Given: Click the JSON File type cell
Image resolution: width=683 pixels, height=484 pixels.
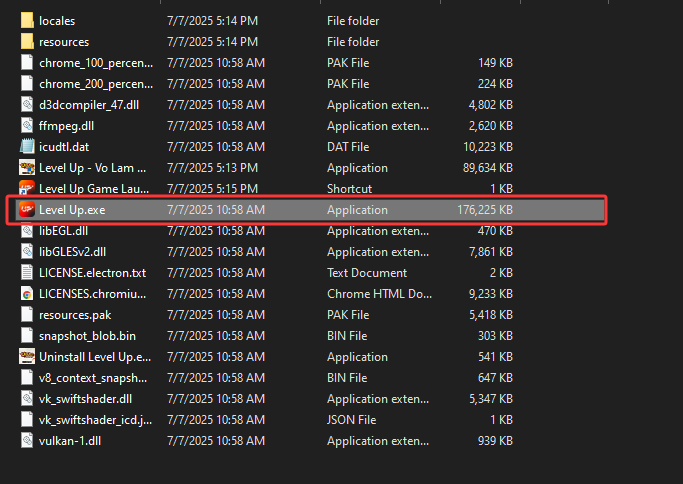Looking at the screenshot, I should click(x=352, y=420).
